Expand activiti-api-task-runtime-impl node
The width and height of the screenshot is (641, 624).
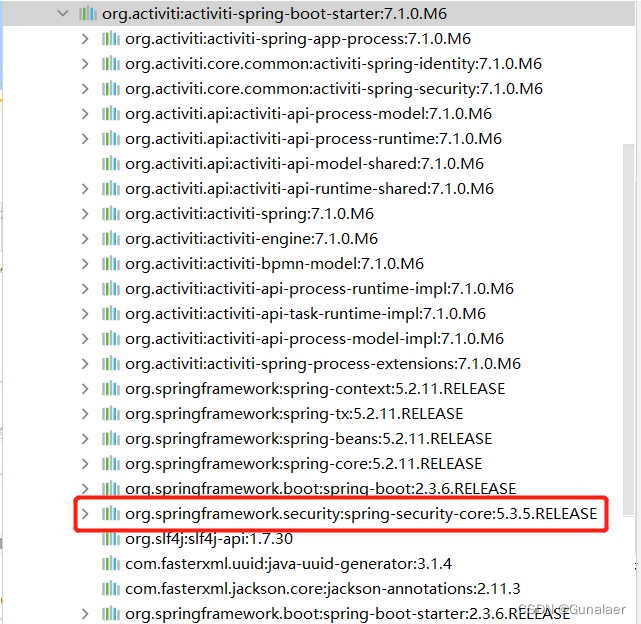[x=85, y=314]
